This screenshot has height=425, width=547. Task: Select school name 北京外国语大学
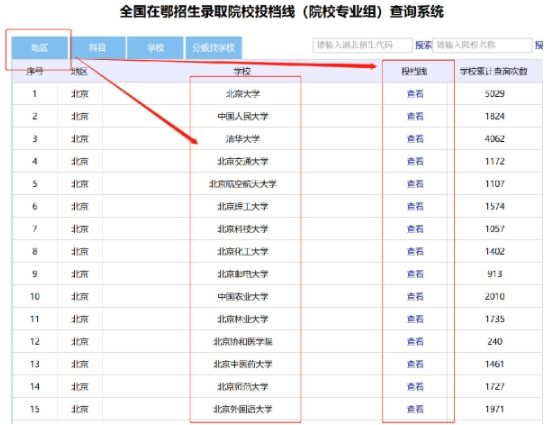(243, 409)
